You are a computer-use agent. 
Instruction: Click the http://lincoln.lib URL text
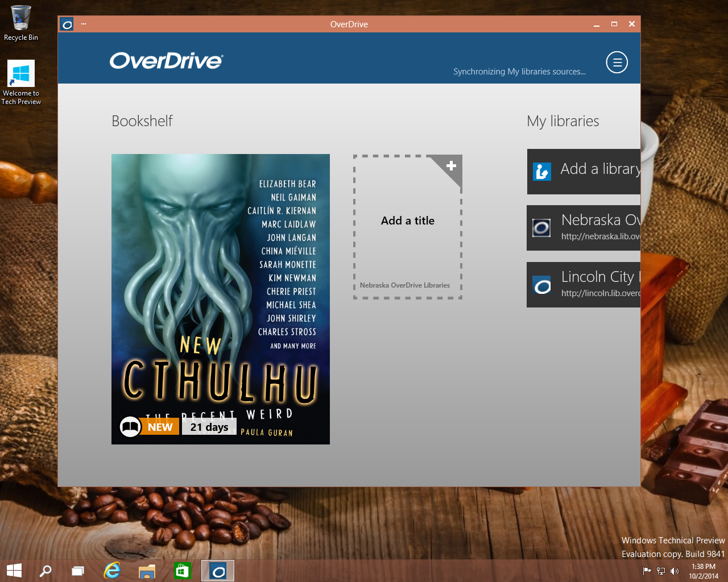tap(601, 293)
